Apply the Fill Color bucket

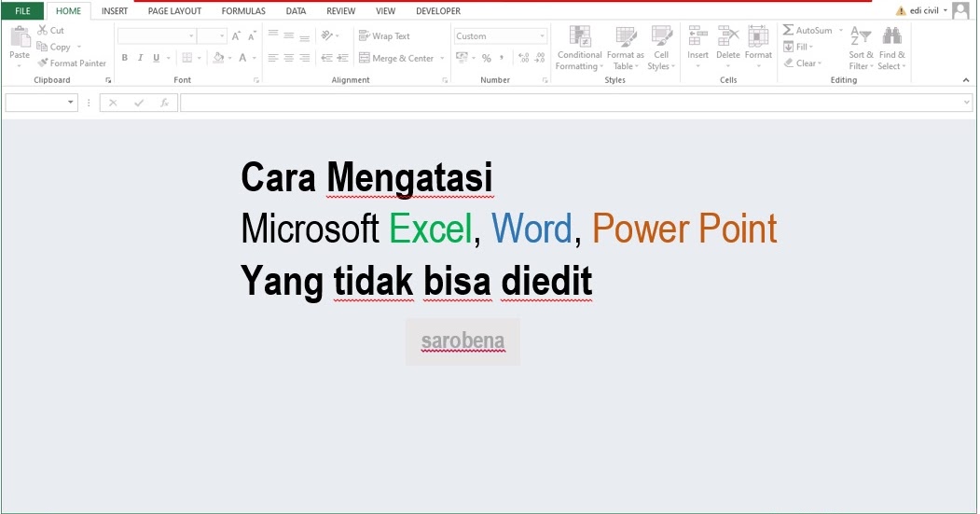tap(219, 58)
